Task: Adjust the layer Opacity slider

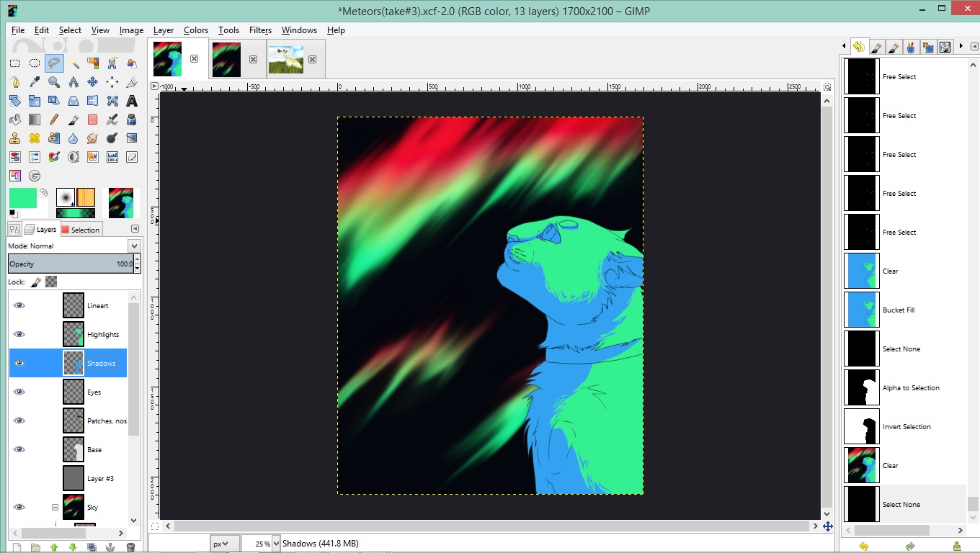Action: [71, 264]
